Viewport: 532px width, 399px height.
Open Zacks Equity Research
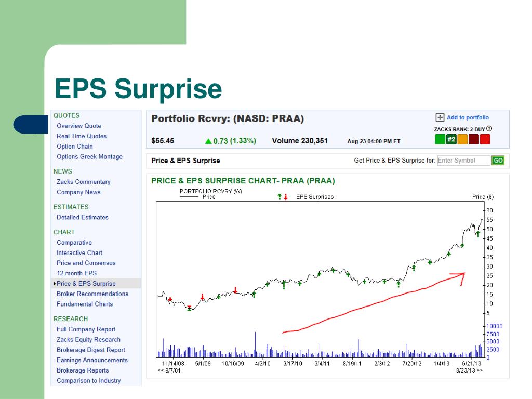coord(88,340)
